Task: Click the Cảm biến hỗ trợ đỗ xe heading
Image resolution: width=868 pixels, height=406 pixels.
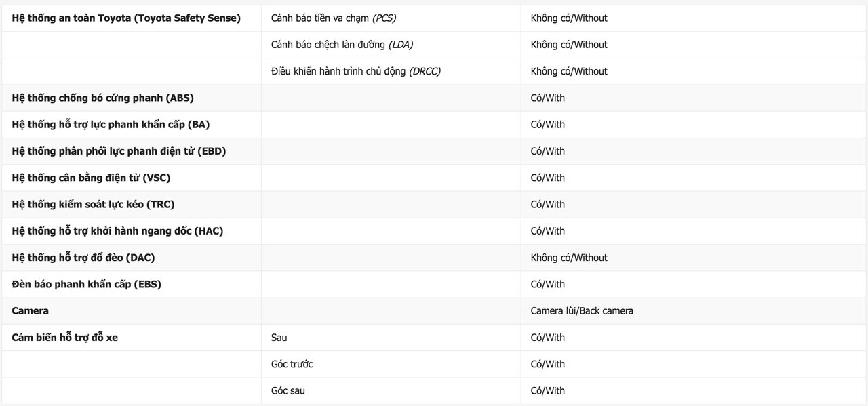Action: pos(64,338)
